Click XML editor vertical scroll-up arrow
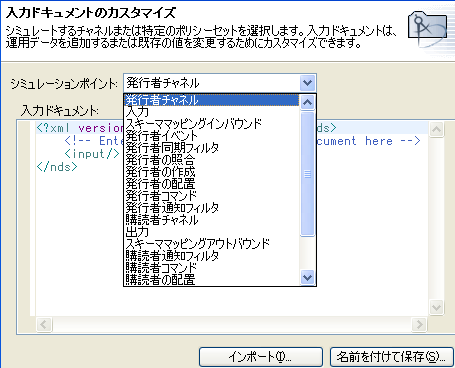This screenshot has width=455, height=368. pos(436,130)
